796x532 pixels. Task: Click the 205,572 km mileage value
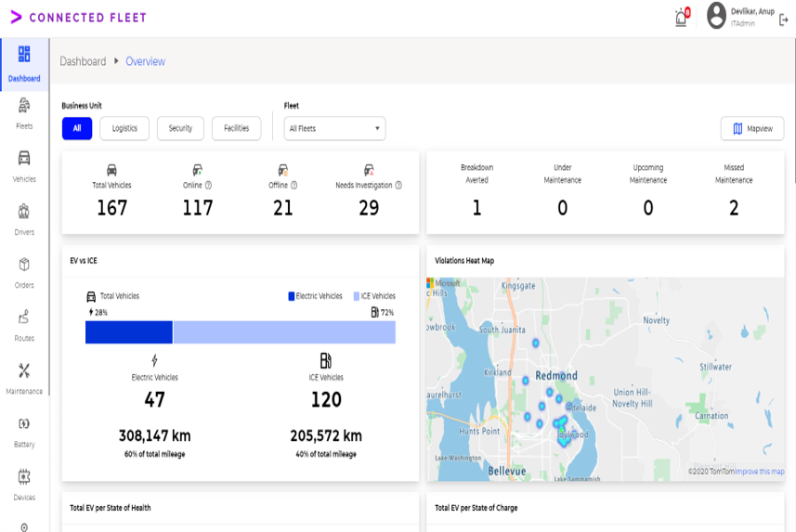[326, 435]
